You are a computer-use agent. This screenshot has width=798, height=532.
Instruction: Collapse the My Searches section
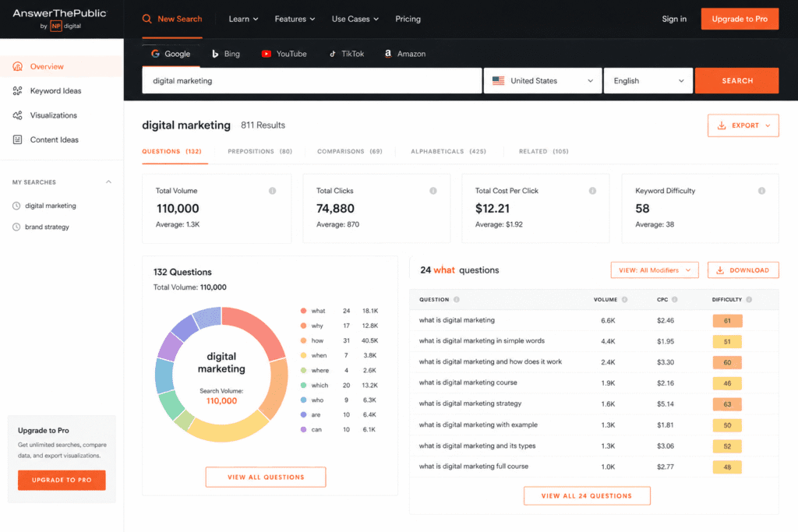click(x=108, y=182)
